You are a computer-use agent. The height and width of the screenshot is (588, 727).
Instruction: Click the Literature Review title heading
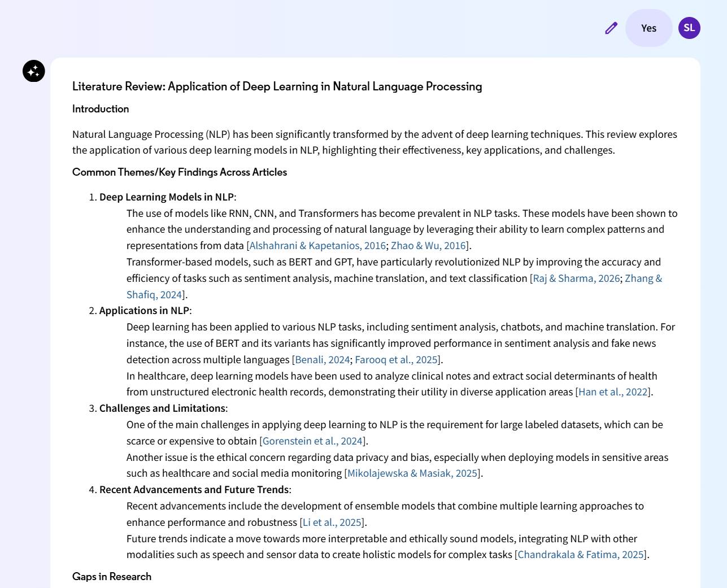click(277, 86)
